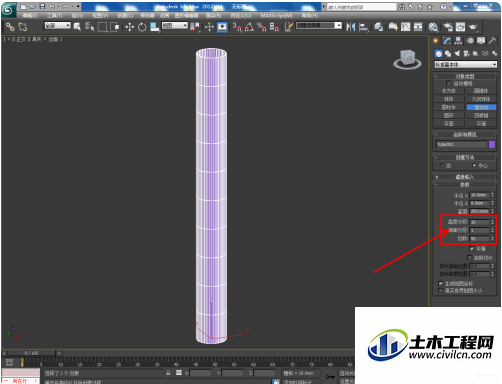Click the Mirror tool icon
502x384 pixels.
pos(351,27)
